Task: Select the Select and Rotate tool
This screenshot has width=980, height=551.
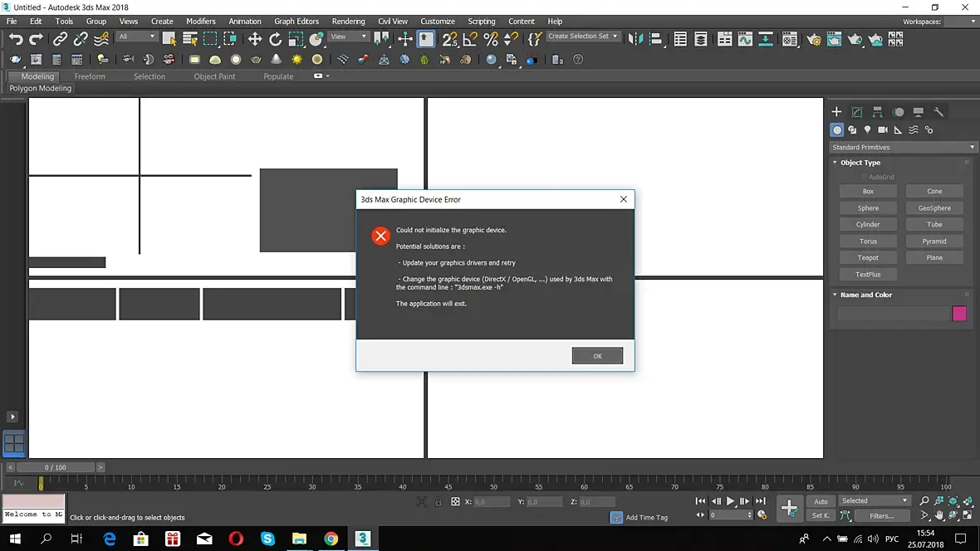Action: click(276, 39)
